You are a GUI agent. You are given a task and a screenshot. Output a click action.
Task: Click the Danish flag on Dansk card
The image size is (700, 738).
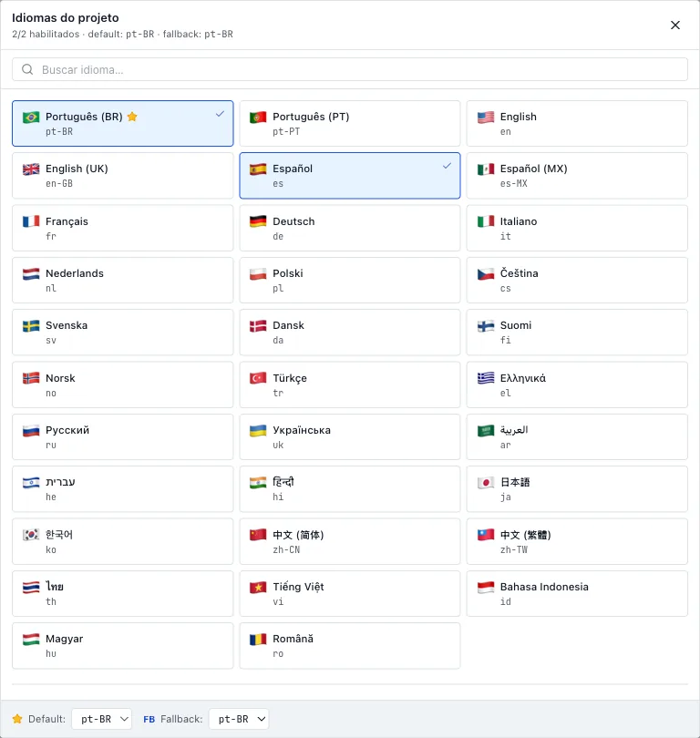click(x=258, y=325)
